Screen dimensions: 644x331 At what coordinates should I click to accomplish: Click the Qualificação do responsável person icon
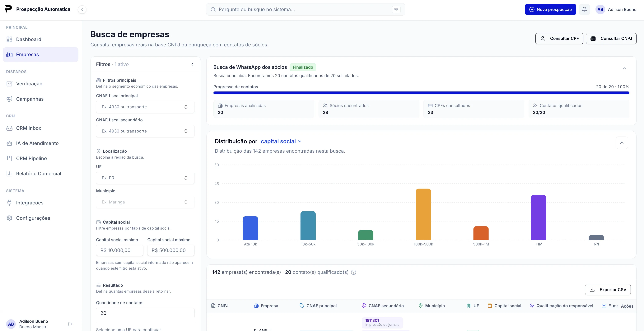[532, 305]
